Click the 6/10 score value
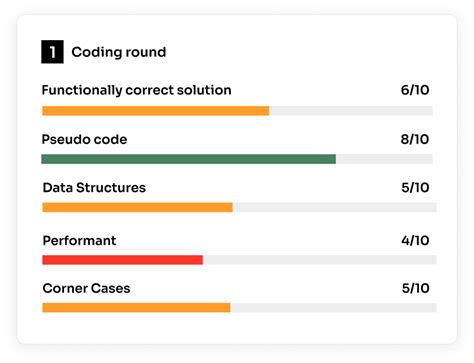The image size is (474, 363). click(x=415, y=90)
